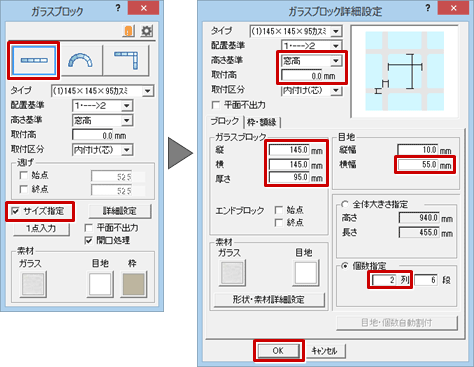Switch to the ブロック tab

click(225, 121)
